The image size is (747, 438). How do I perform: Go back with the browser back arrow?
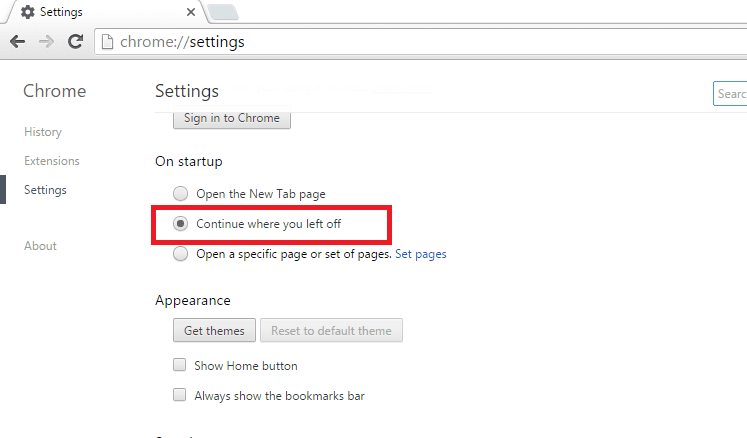[x=18, y=42]
